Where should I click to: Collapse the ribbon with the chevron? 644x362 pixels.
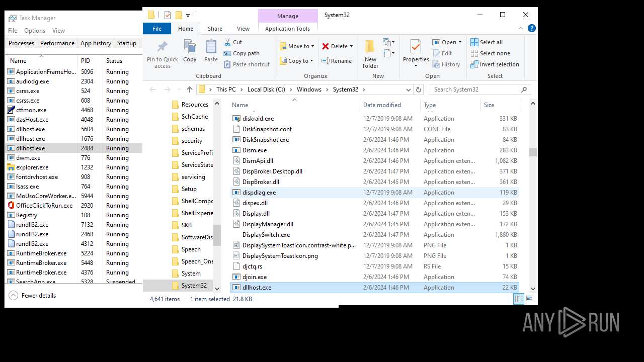point(522,29)
